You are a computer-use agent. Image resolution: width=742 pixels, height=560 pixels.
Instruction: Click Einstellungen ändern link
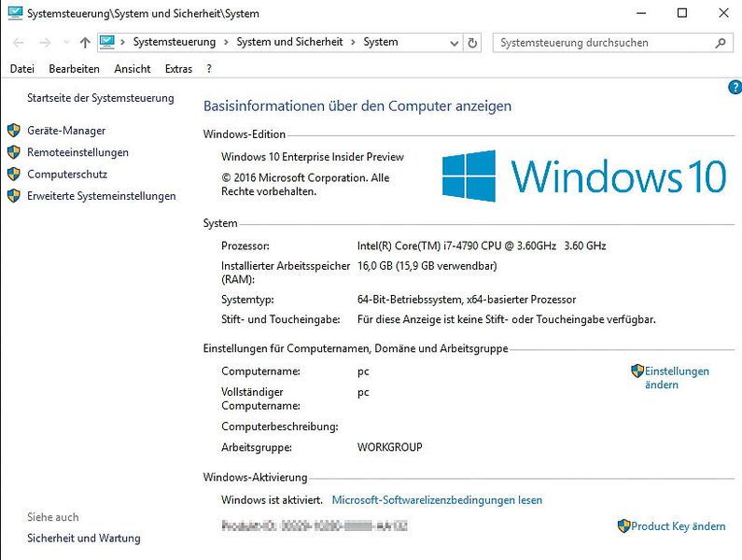click(677, 378)
